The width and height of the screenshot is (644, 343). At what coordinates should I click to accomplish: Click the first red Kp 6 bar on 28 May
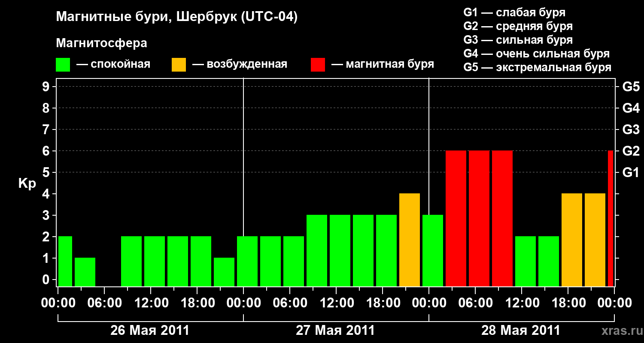pos(456,218)
